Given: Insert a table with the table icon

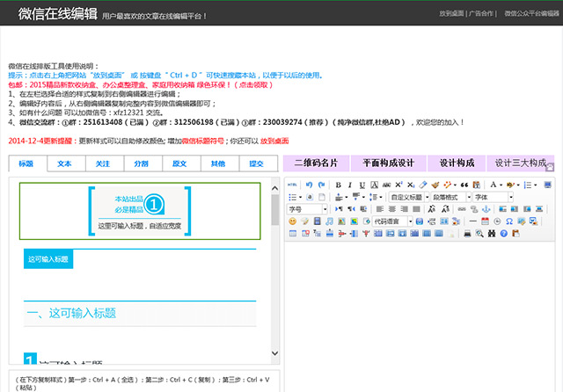Looking at the screenshot, I should coord(293,234).
